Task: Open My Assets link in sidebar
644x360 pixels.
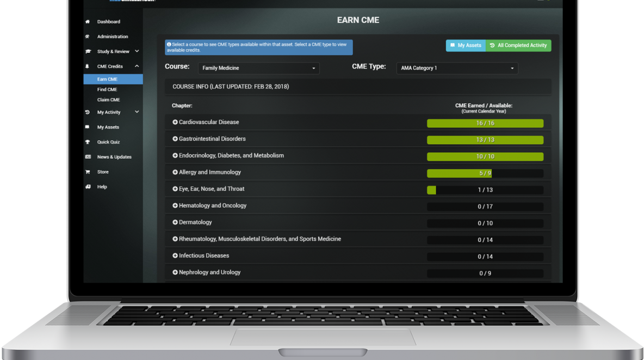Action: click(x=108, y=127)
